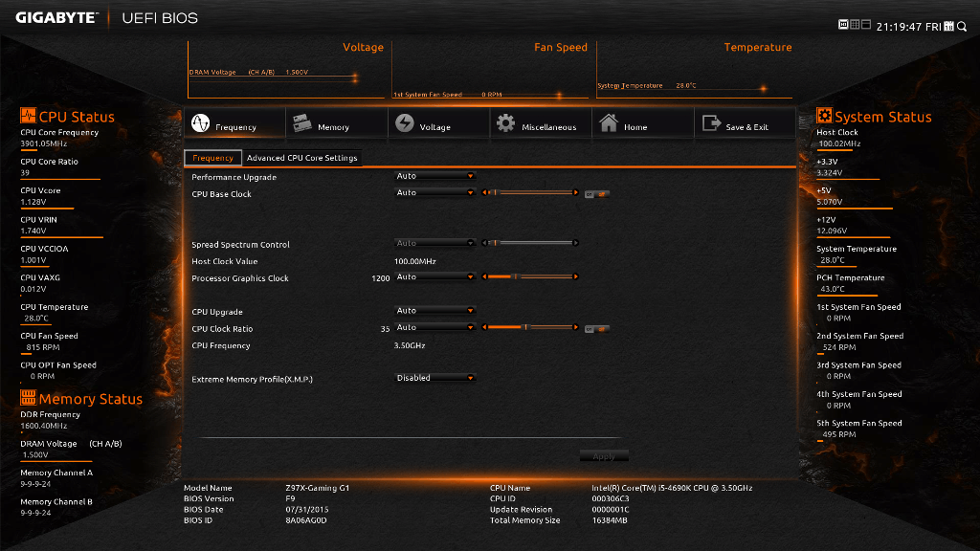The width and height of the screenshot is (980, 551).
Task: Click the magnifier search icon at top right
Action: (962, 26)
